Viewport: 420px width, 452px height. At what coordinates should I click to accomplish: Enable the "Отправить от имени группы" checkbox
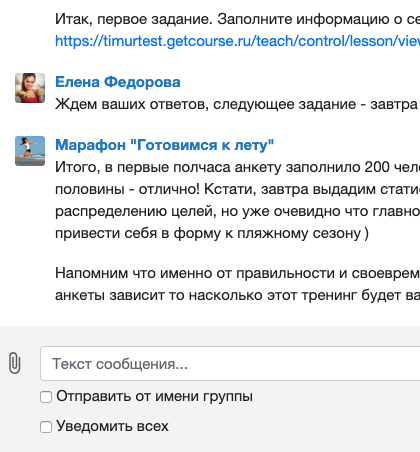point(46,397)
